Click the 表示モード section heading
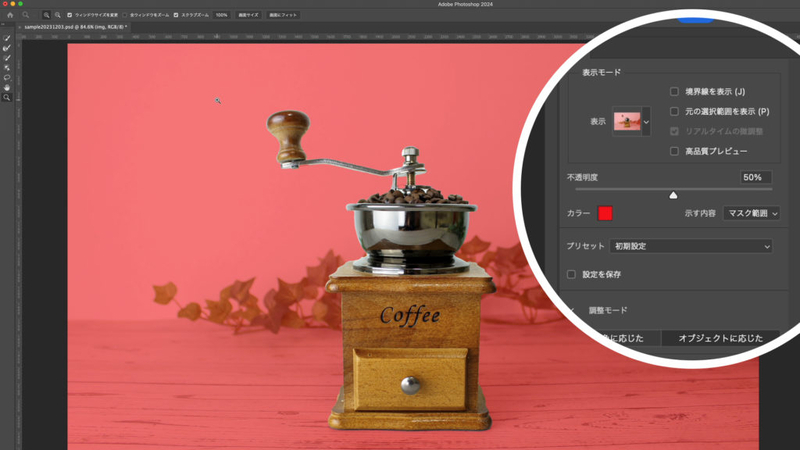800x450 pixels. pos(602,72)
